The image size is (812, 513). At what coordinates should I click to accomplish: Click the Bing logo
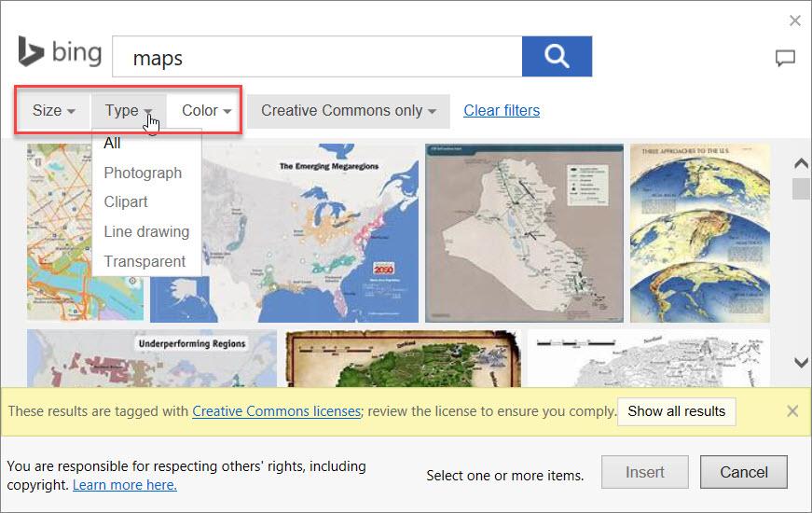click(x=60, y=53)
